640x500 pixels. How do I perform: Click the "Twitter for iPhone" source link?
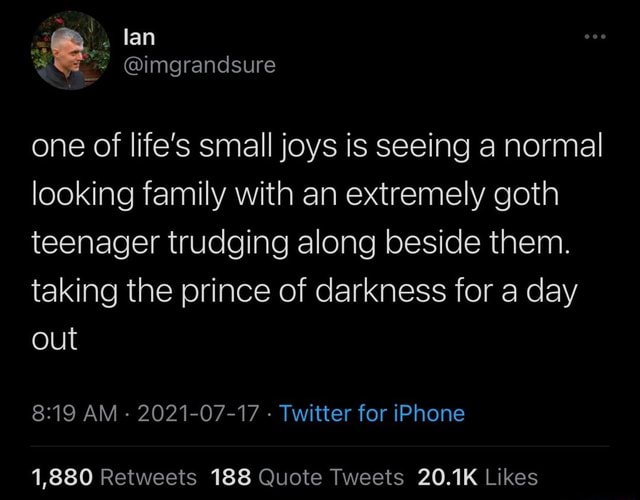click(x=371, y=413)
